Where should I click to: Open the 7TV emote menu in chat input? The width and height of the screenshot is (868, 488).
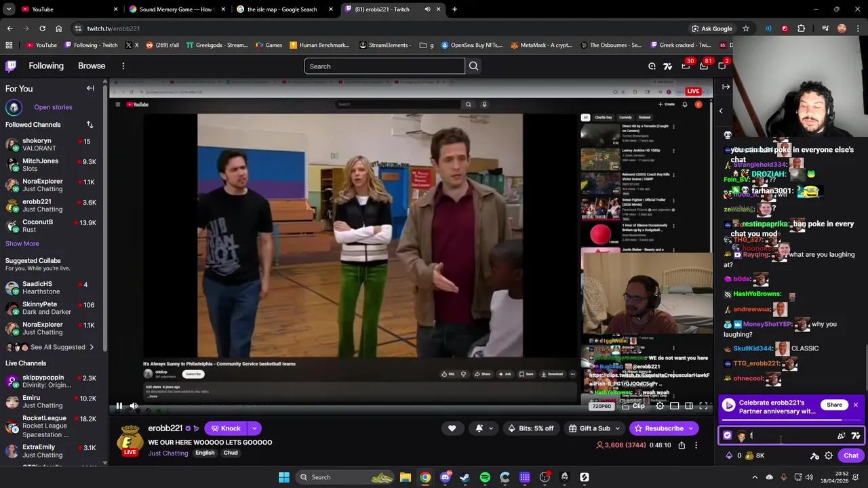[x=856, y=436]
